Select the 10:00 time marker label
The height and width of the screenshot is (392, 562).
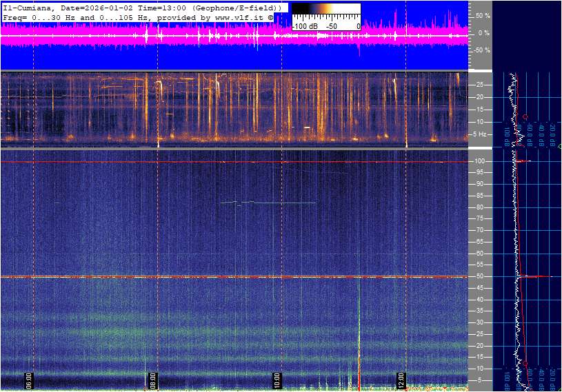click(x=277, y=379)
